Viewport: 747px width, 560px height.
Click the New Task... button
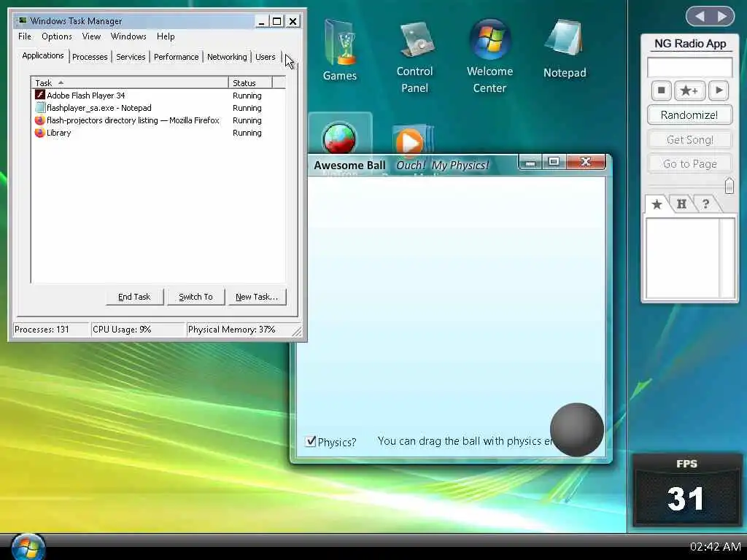click(x=257, y=297)
